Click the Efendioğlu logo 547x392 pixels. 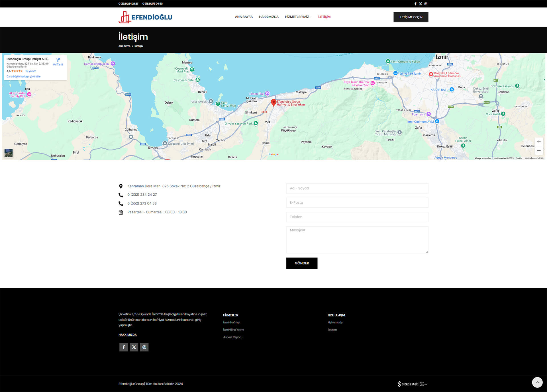click(145, 17)
